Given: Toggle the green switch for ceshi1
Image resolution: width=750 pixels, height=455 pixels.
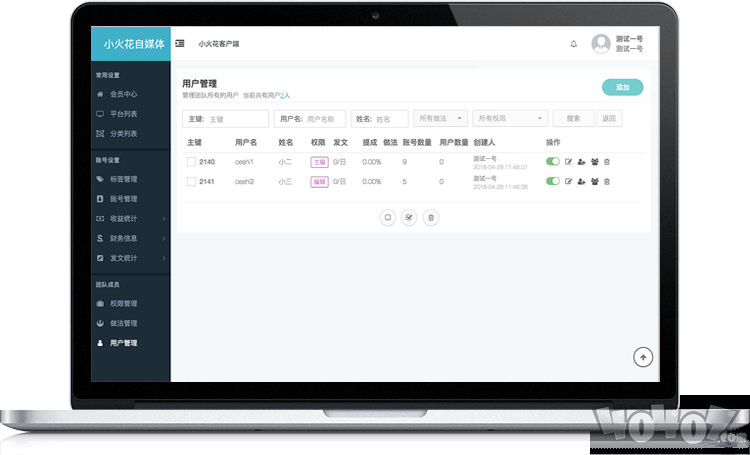Looking at the screenshot, I should [552, 162].
